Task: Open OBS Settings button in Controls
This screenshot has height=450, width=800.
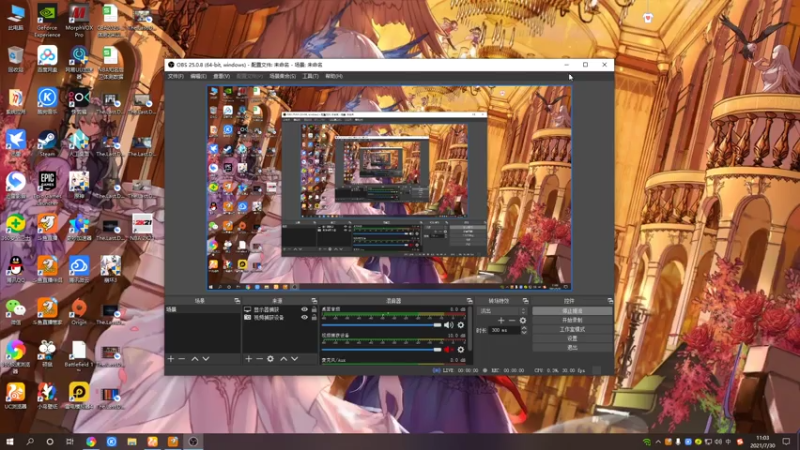Action: pos(572,338)
